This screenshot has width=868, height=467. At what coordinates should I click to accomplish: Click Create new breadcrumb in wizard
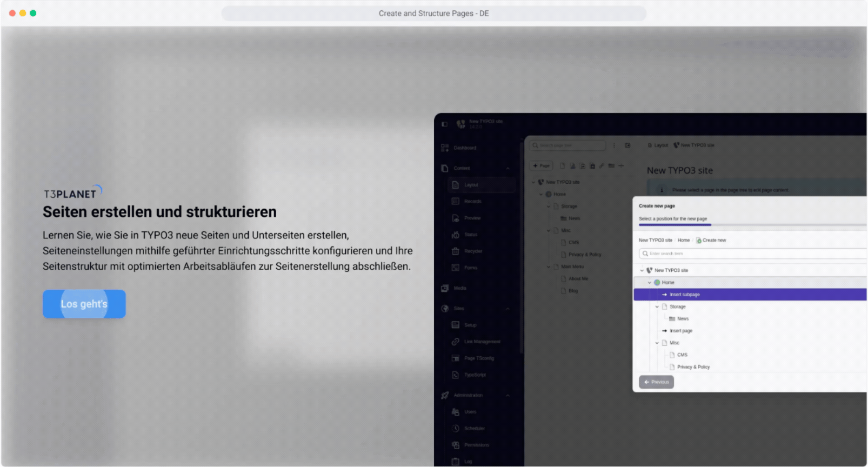(x=711, y=240)
